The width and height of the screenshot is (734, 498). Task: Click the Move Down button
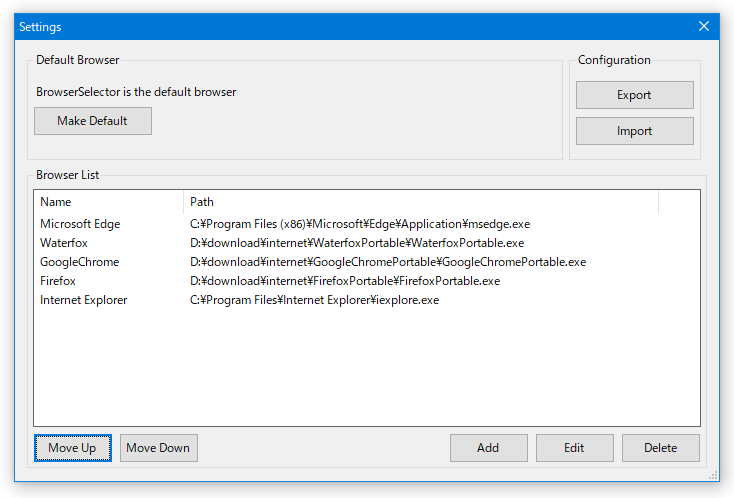159,448
